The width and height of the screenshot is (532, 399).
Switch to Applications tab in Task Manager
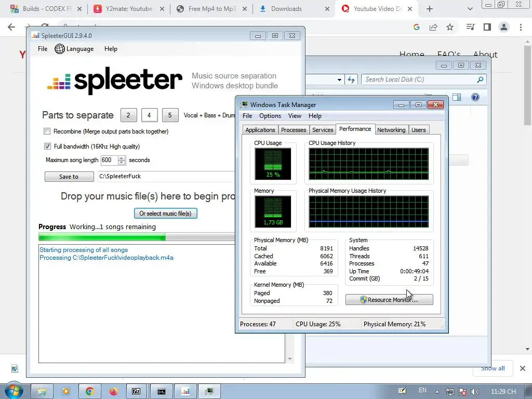pyautogui.click(x=260, y=130)
